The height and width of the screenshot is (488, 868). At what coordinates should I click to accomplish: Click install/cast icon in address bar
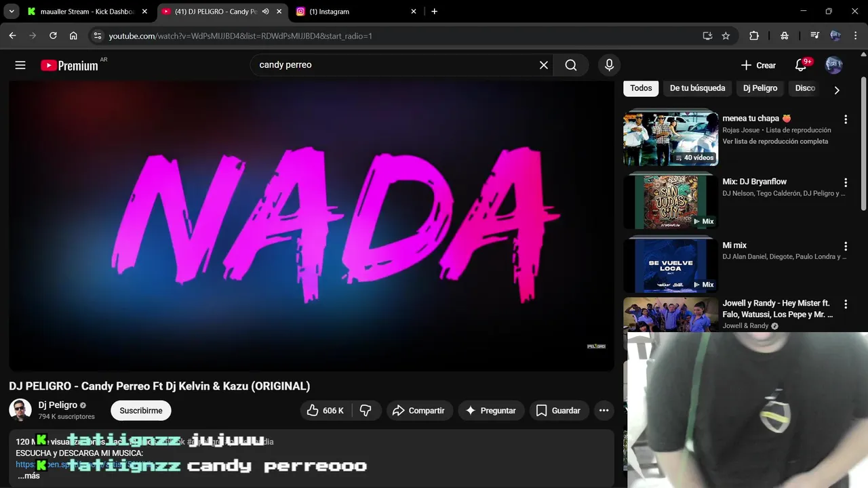coord(707,36)
